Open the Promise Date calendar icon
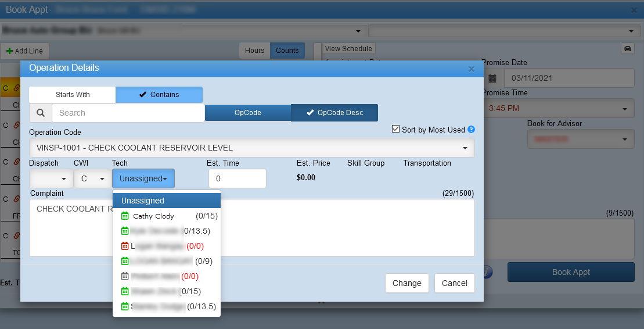This screenshot has width=644, height=329. click(492, 78)
